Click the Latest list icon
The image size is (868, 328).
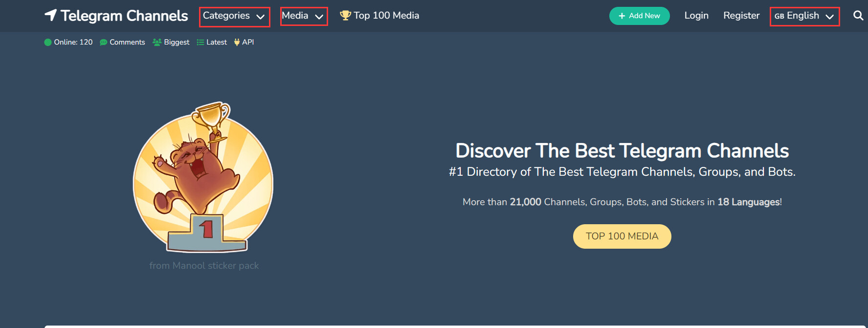[200, 42]
